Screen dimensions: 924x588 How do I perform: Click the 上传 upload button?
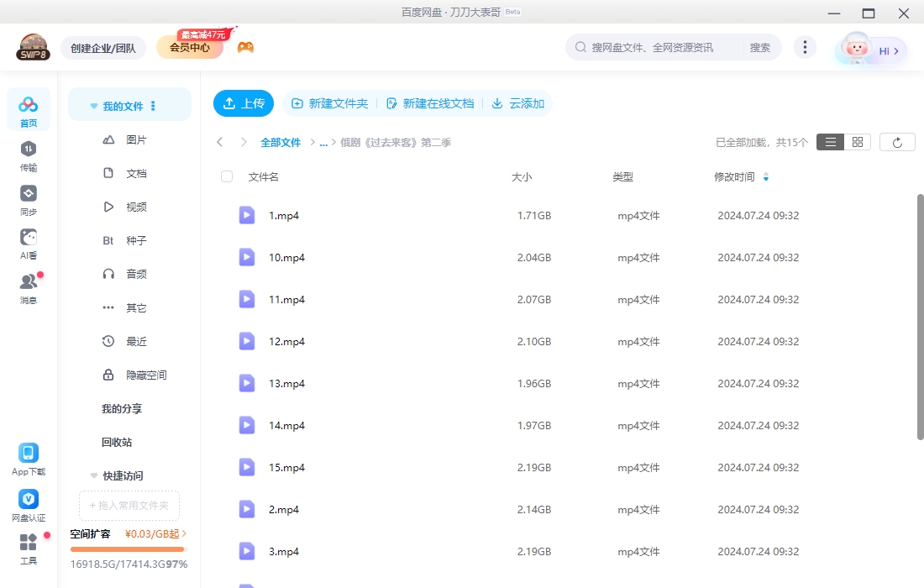243,103
